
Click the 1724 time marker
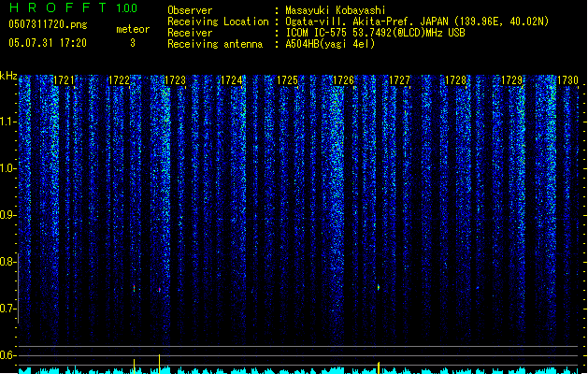[232, 80]
